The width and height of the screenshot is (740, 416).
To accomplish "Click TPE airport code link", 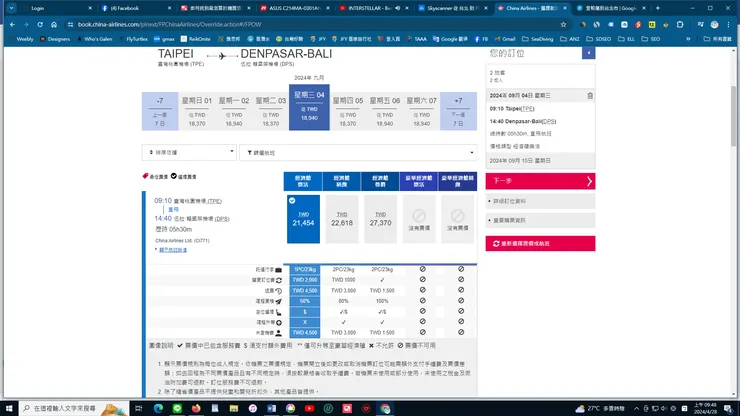I will point(215,201).
